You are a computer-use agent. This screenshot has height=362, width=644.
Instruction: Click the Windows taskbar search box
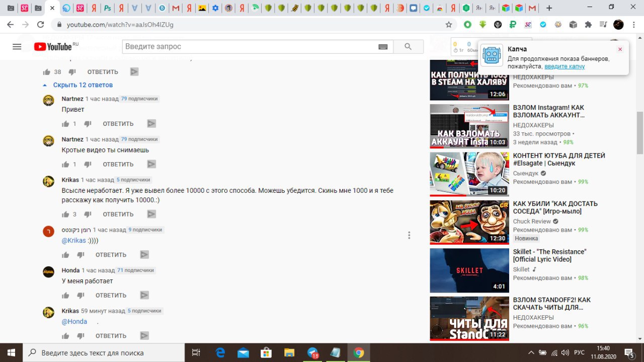tap(104, 352)
